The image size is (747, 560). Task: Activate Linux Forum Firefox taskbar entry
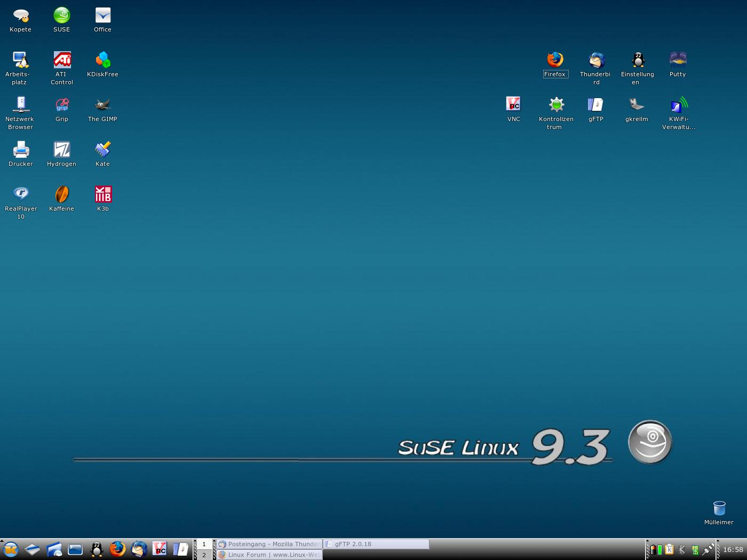pos(269,555)
